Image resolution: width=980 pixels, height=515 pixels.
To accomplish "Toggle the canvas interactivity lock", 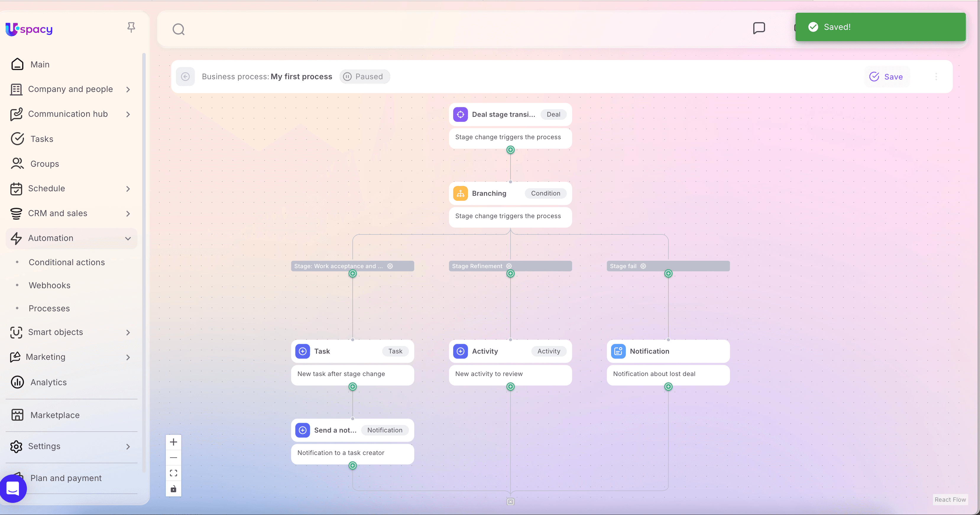I will pyautogui.click(x=174, y=489).
